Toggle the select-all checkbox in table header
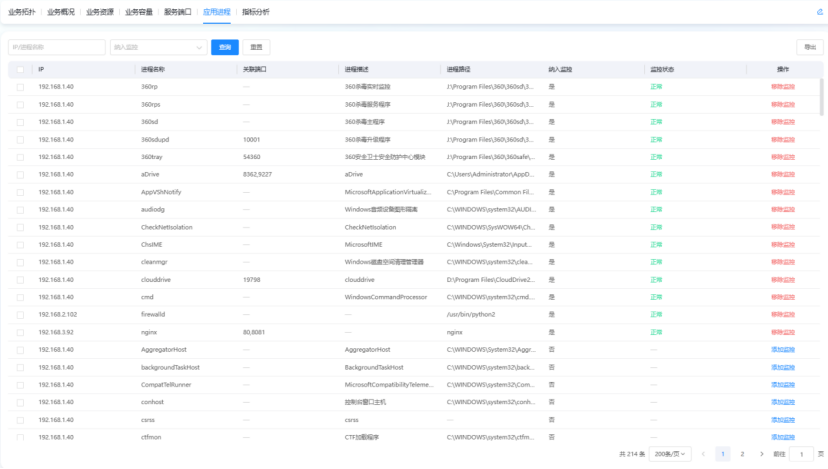The width and height of the screenshot is (828, 469). point(20,69)
